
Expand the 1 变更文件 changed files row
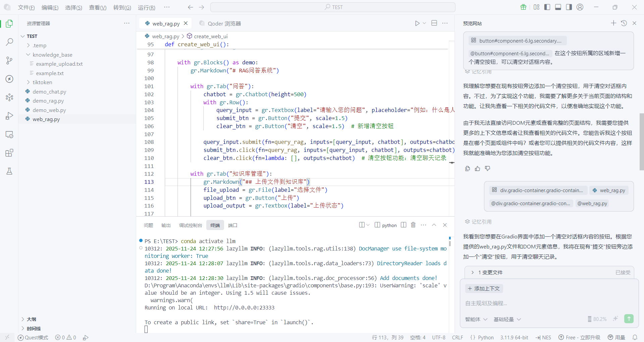point(549,272)
